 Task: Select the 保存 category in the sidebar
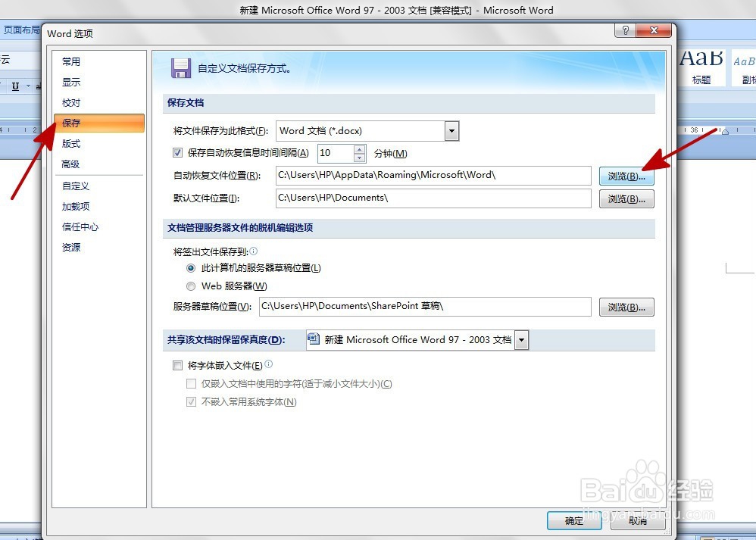[98, 123]
